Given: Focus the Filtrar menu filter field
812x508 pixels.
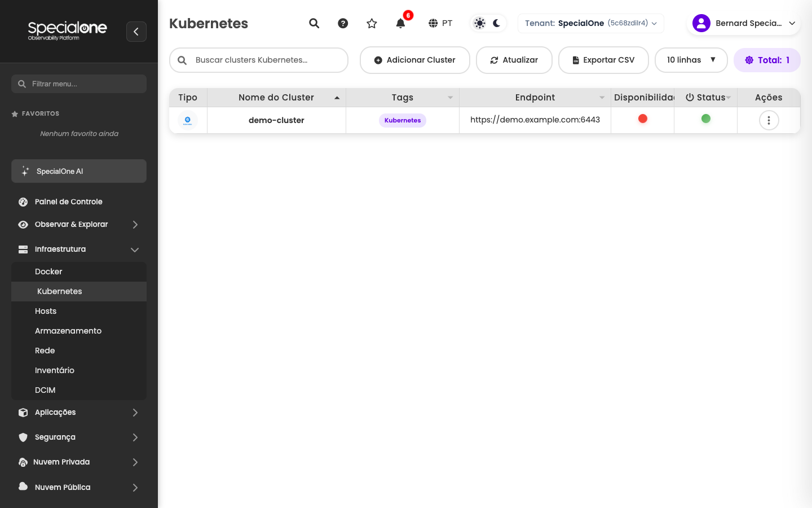Looking at the screenshot, I should click(x=79, y=84).
